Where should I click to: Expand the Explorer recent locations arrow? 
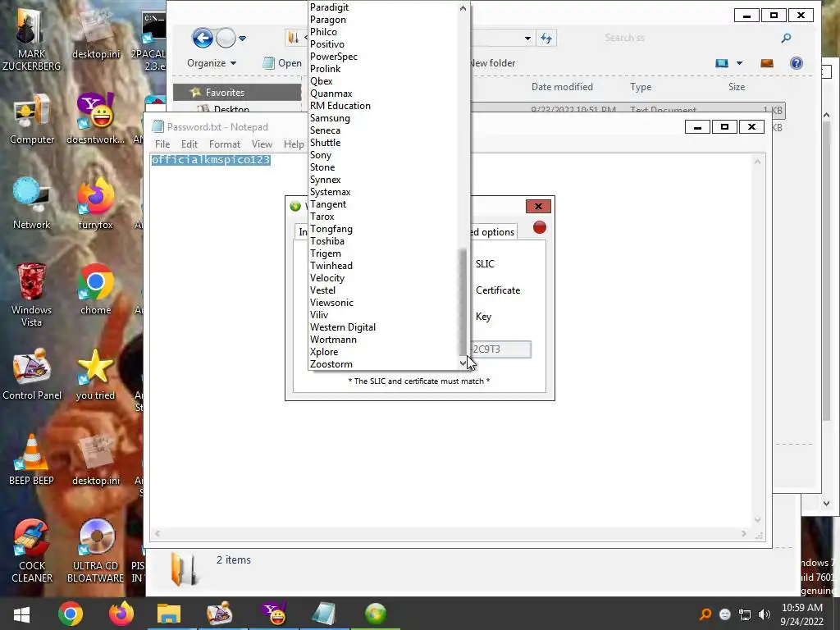pyautogui.click(x=242, y=38)
